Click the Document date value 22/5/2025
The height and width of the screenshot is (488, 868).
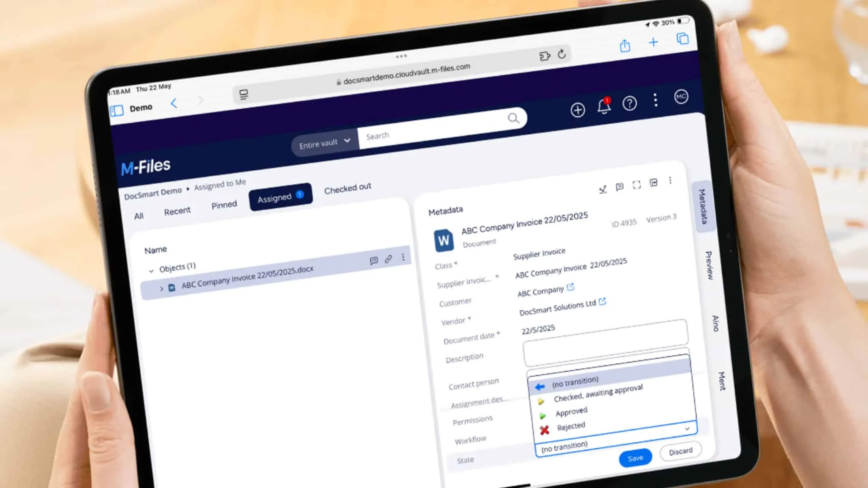click(538, 330)
